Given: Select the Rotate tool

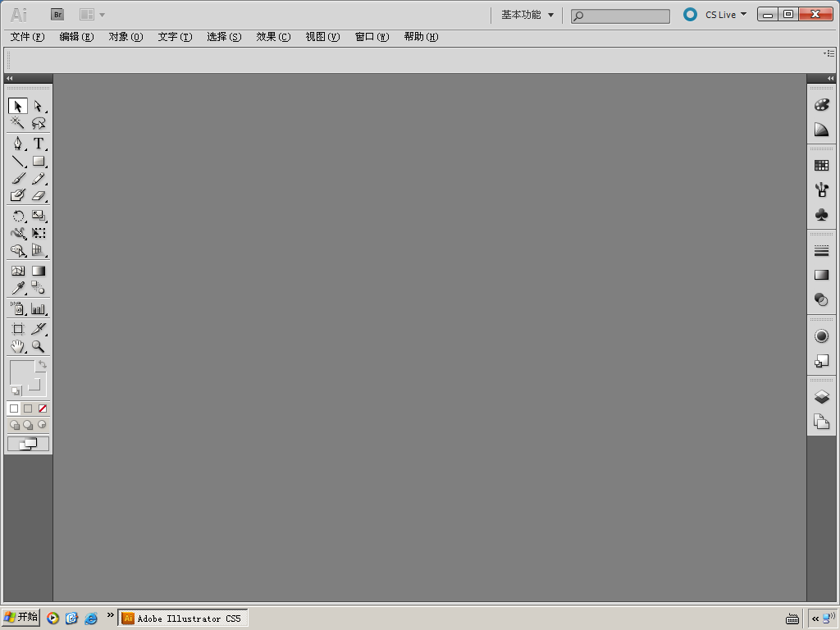Looking at the screenshot, I should pyautogui.click(x=18, y=216).
